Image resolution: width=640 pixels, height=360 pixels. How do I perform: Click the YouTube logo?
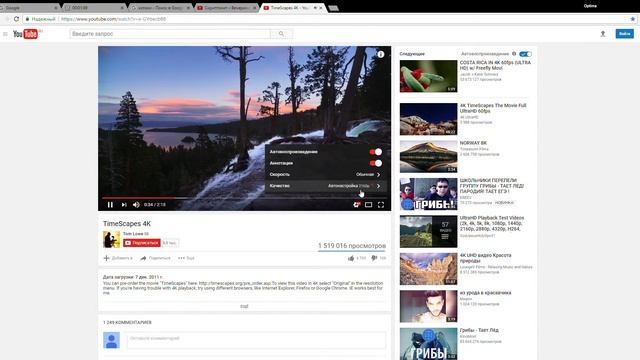point(25,34)
